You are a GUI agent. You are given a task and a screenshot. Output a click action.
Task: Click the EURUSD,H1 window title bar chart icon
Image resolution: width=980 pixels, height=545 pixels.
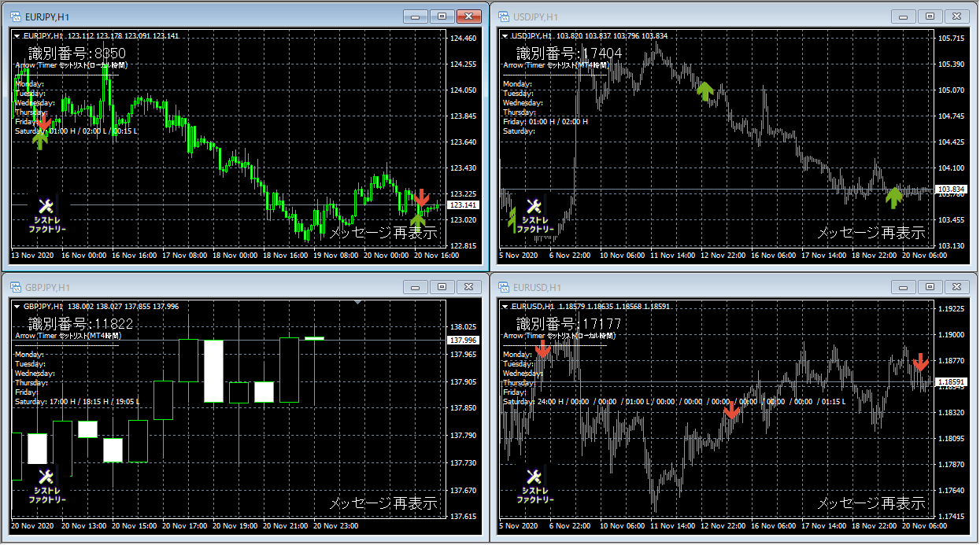[502, 287]
